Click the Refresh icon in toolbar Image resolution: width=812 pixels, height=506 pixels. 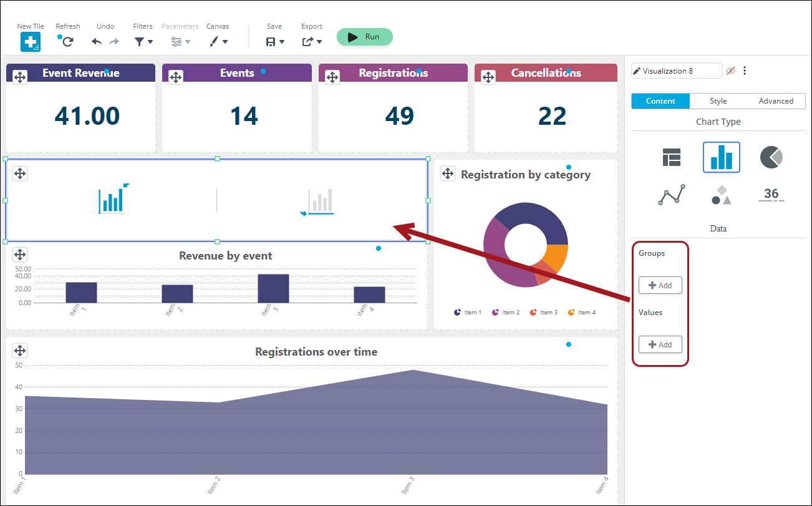tap(68, 42)
